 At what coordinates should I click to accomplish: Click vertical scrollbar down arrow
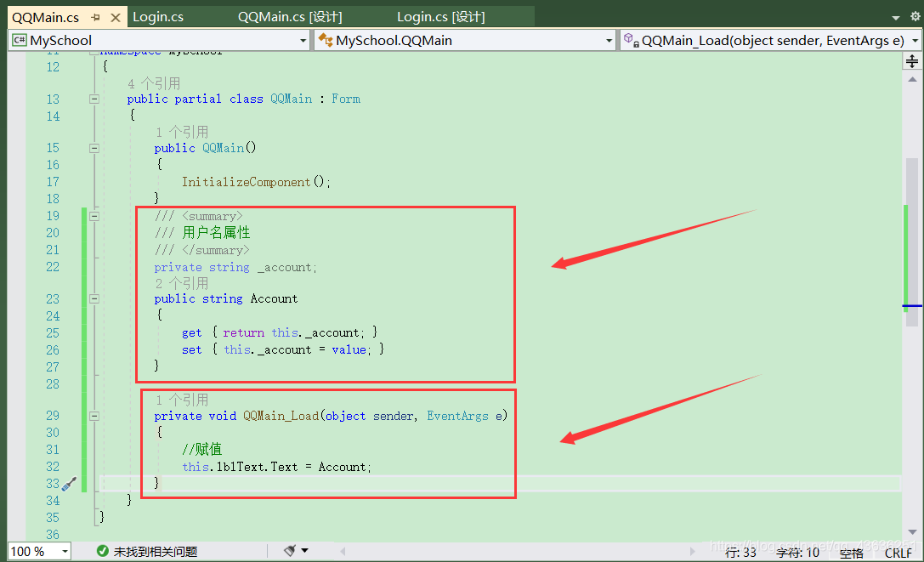point(912,531)
